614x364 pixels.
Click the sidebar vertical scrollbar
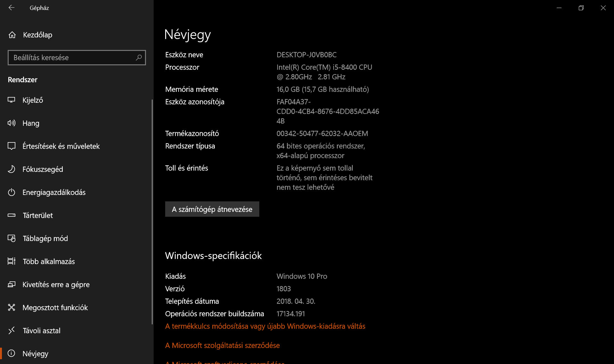click(x=152, y=211)
